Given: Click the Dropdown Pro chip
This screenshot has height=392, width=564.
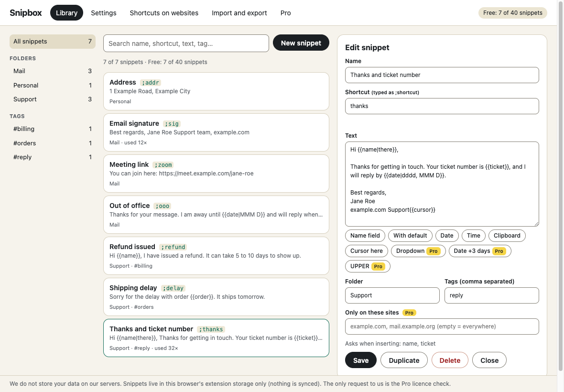Looking at the screenshot, I should pos(418,251).
